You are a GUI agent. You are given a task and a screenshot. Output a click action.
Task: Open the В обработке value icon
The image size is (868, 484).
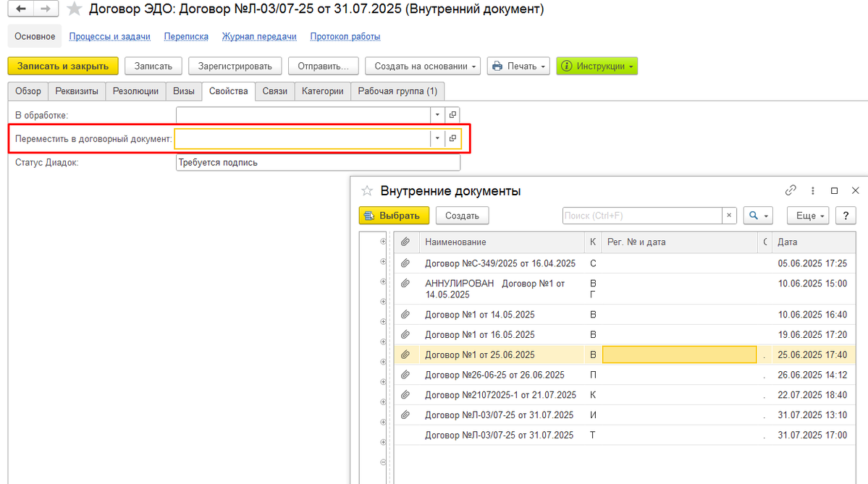pyautogui.click(x=452, y=115)
